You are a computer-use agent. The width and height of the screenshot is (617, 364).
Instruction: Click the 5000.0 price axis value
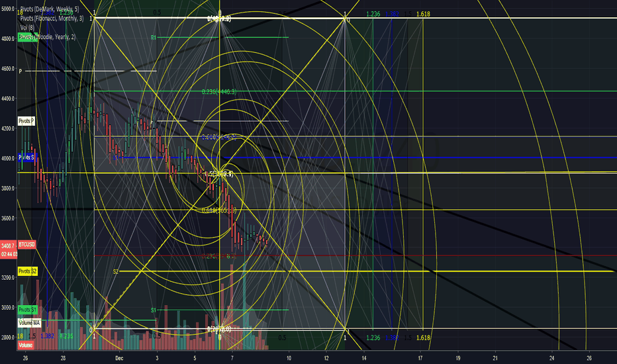[8, 9]
